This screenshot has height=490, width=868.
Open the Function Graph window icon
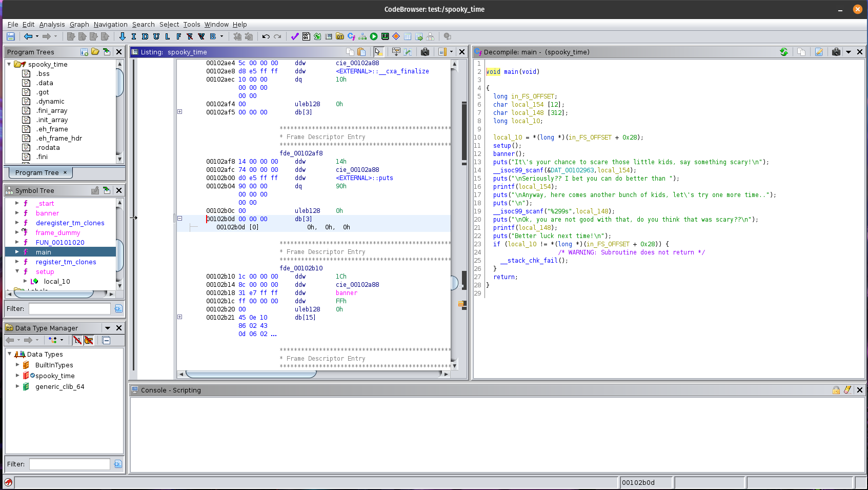coord(362,36)
